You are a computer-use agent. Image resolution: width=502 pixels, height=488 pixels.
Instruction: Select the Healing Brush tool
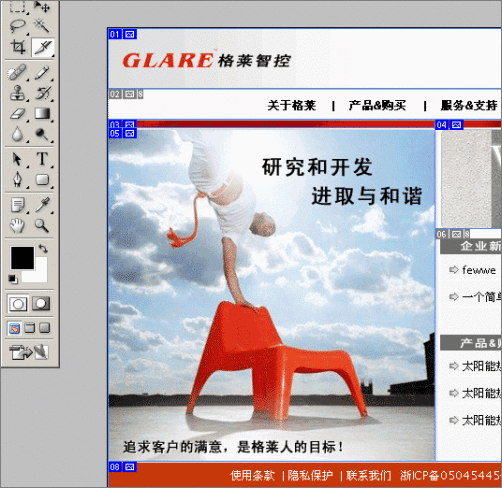tap(17, 72)
